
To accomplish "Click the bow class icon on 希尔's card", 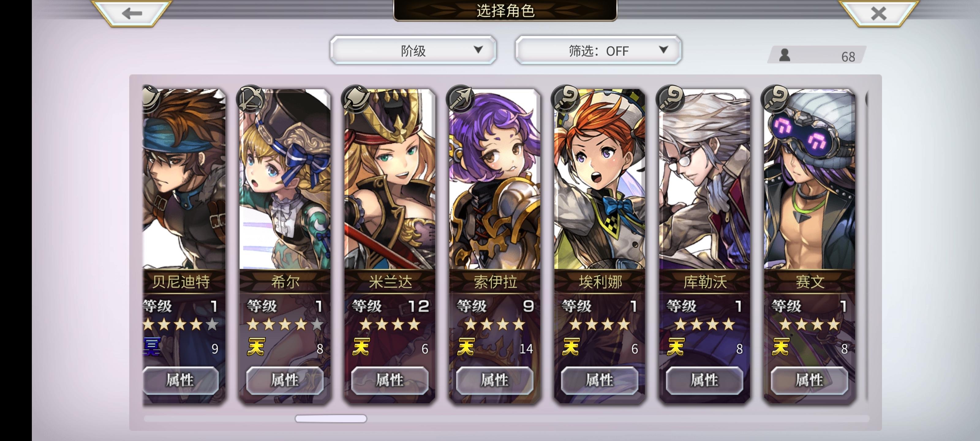I will (250, 99).
